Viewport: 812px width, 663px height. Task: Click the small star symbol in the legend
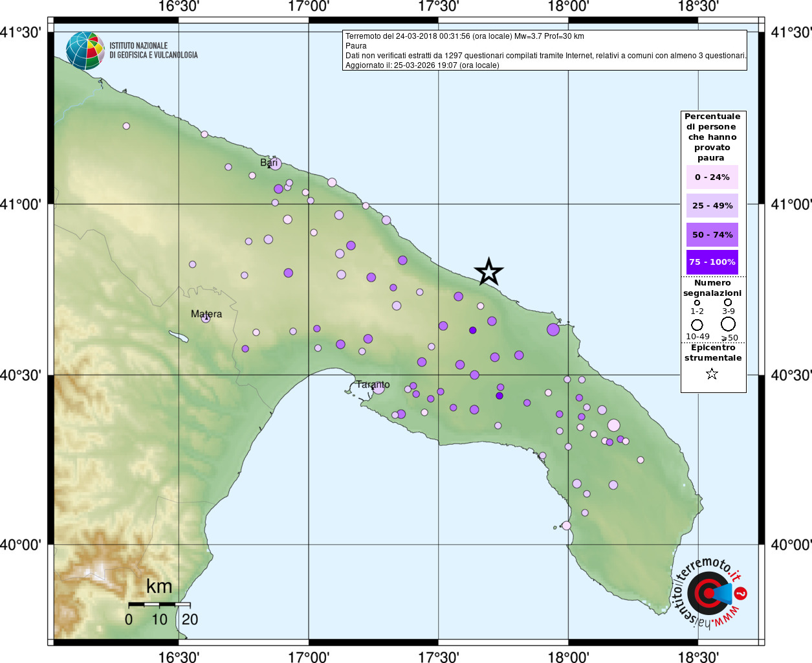point(712,374)
